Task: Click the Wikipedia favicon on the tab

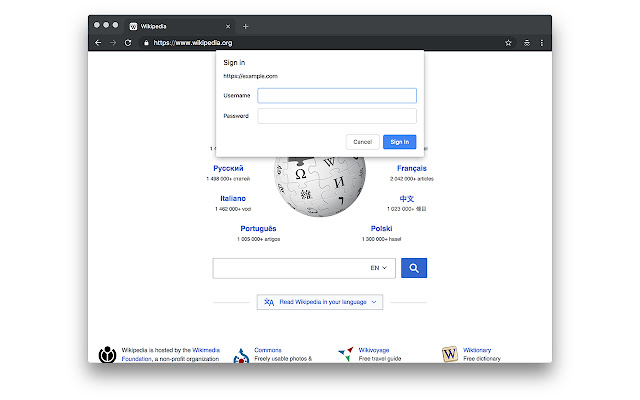Action: (133, 27)
